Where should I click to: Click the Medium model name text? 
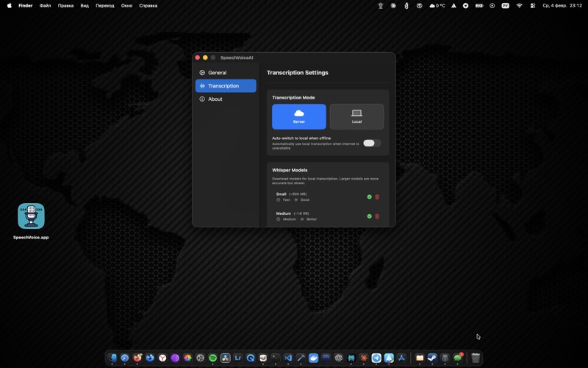coord(284,213)
